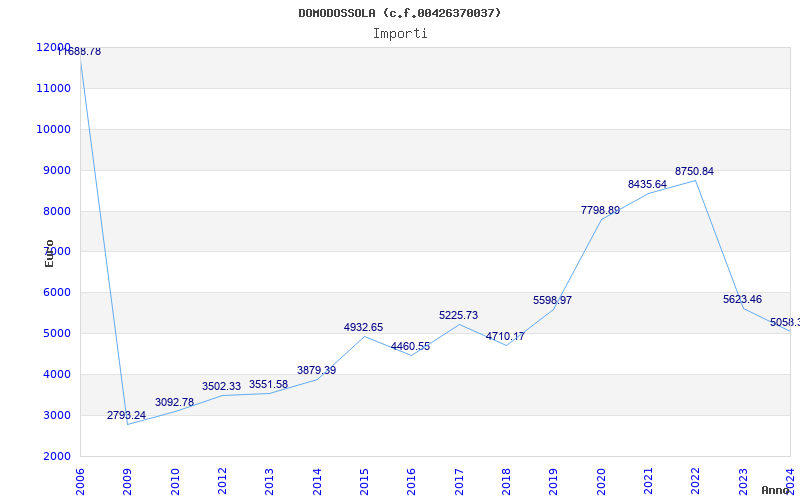
Task: Click the 2020 x-axis year label
Action: tap(601, 482)
